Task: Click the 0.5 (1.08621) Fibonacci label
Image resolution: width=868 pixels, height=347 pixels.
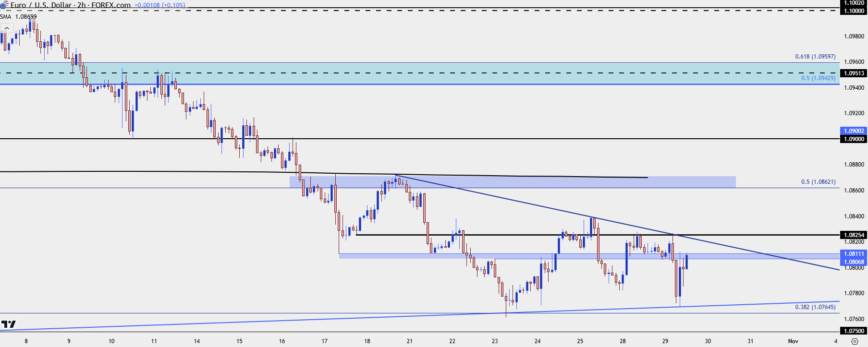Action: click(818, 182)
